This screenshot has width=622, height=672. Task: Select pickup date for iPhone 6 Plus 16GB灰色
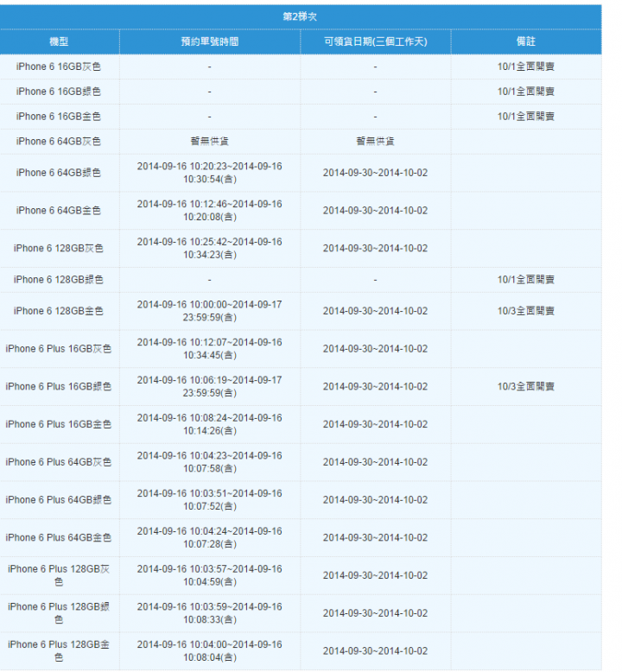point(376,349)
